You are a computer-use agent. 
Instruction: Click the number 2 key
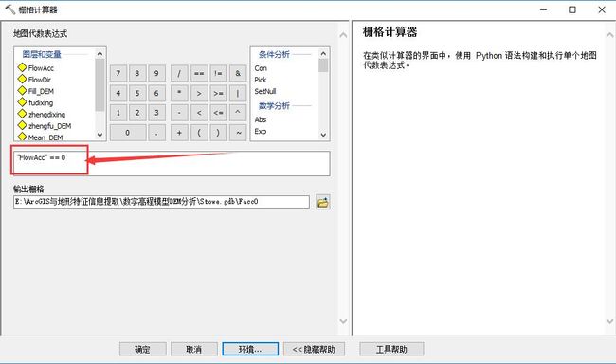point(137,113)
